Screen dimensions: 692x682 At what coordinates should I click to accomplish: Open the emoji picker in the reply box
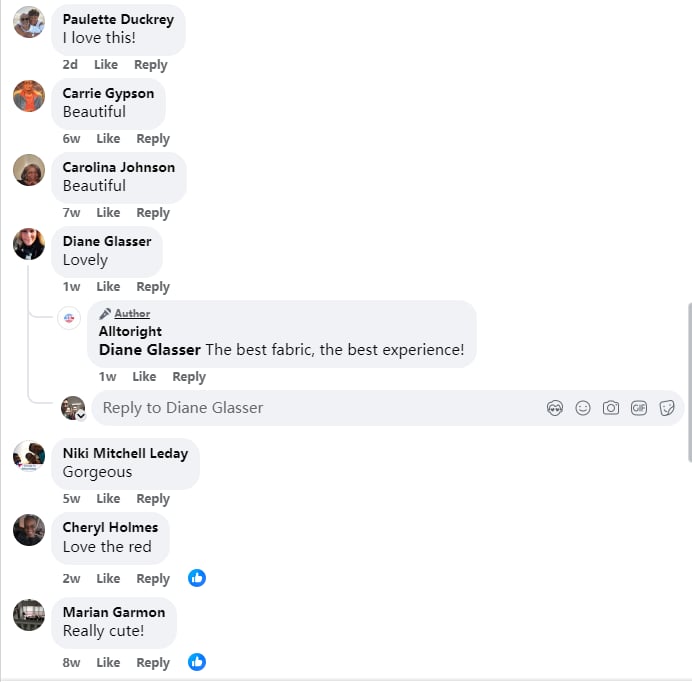[x=583, y=408]
